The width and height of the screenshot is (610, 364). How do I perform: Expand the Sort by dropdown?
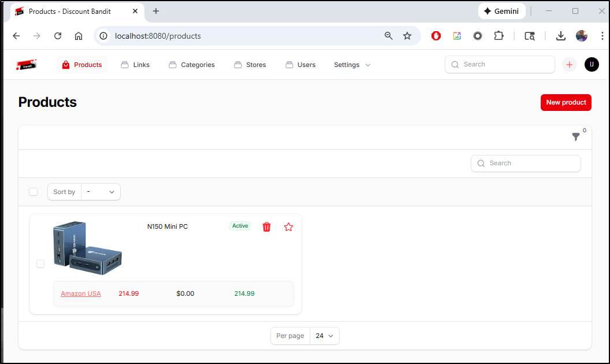(x=101, y=192)
